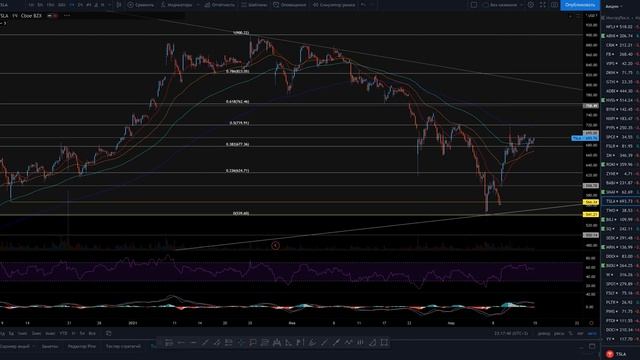Open the Indicators (Индикаторы) dialog
Image resolution: width=640 pixels, height=360 pixels.
coord(176,5)
